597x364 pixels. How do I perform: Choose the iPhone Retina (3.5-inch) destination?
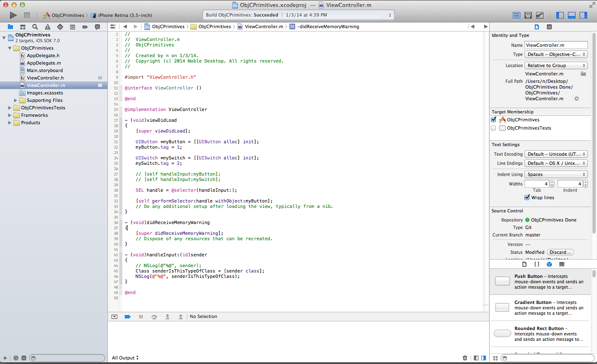click(121, 15)
